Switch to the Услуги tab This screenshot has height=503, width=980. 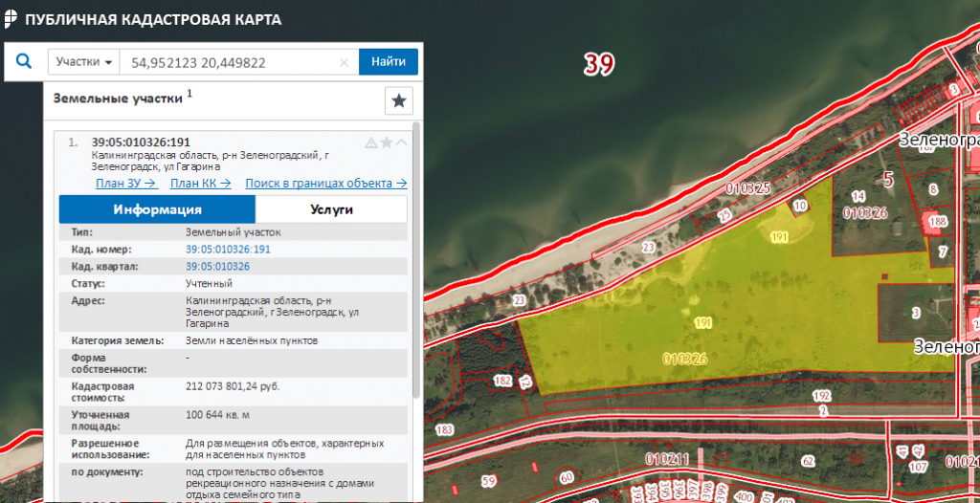[x=331, y=209]
